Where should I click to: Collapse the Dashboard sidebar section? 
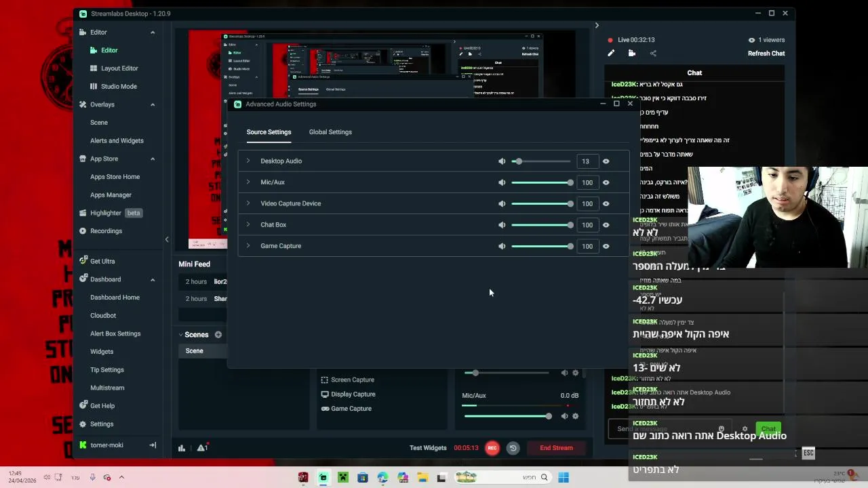click(x=153, y=279)
